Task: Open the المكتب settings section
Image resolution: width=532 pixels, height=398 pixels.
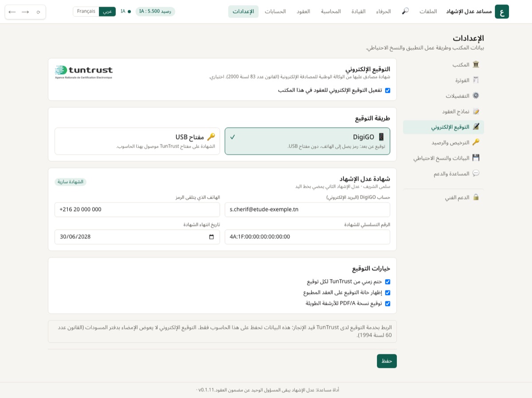Action: [443, 65]
